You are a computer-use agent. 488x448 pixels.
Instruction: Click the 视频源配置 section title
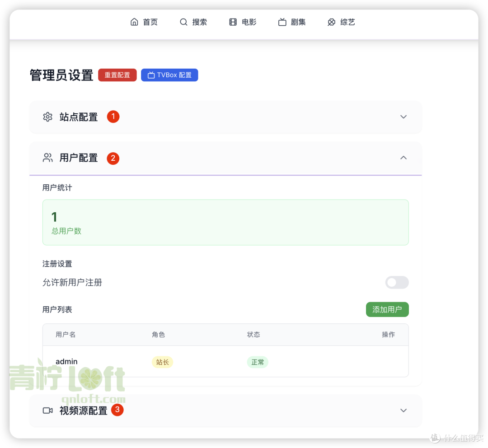(84, 411)
